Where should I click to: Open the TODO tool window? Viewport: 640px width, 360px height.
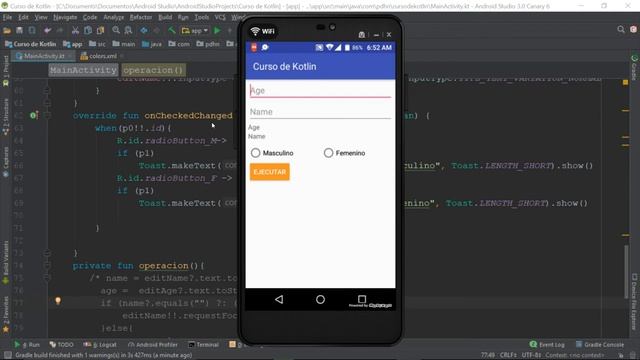click(x=62, y=344)
